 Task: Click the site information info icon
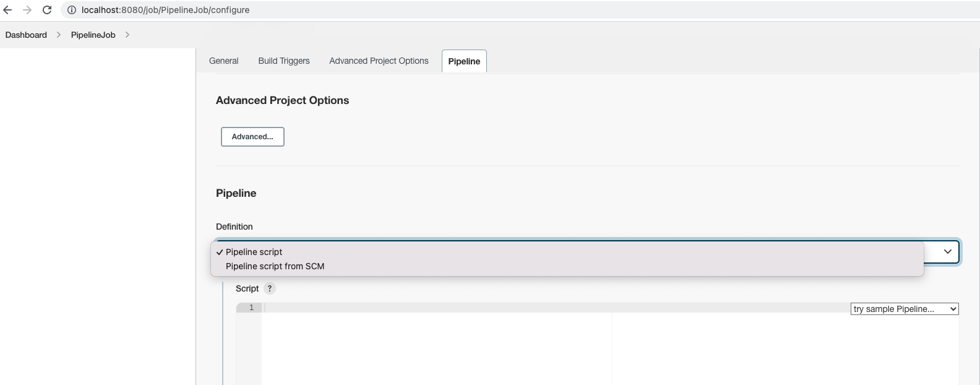pyautogui.click(x=71, y=10)
